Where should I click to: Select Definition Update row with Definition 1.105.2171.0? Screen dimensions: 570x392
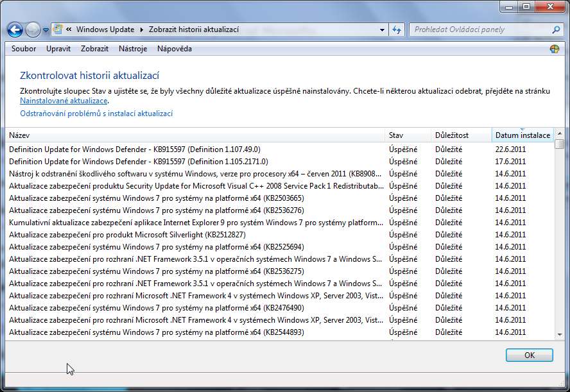coord(280,162)
